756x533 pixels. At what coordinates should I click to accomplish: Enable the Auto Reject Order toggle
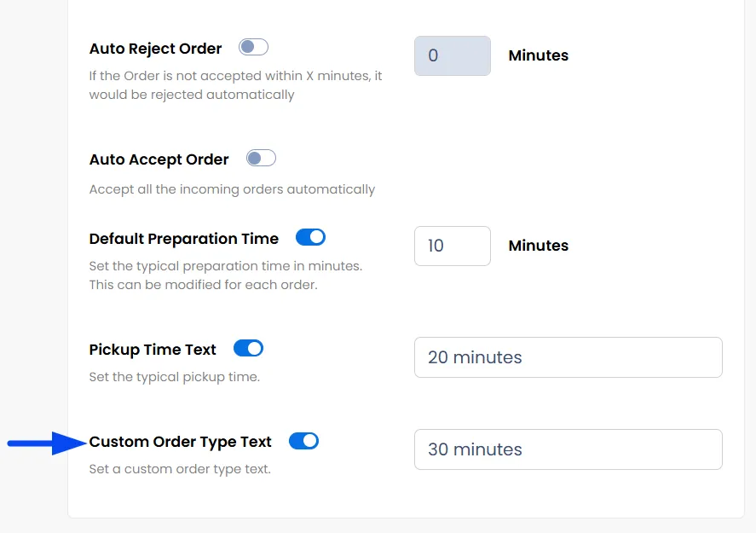[253, 48]
